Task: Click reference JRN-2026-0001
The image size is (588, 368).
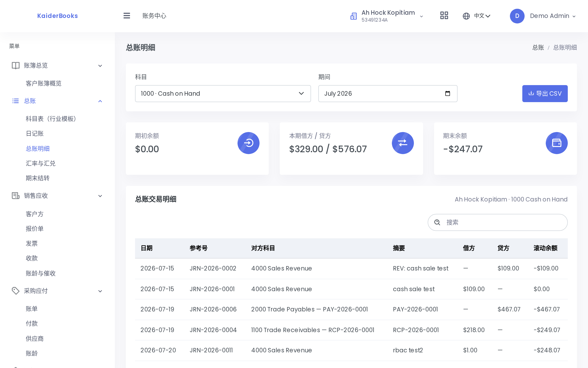Action: [212, 289]
